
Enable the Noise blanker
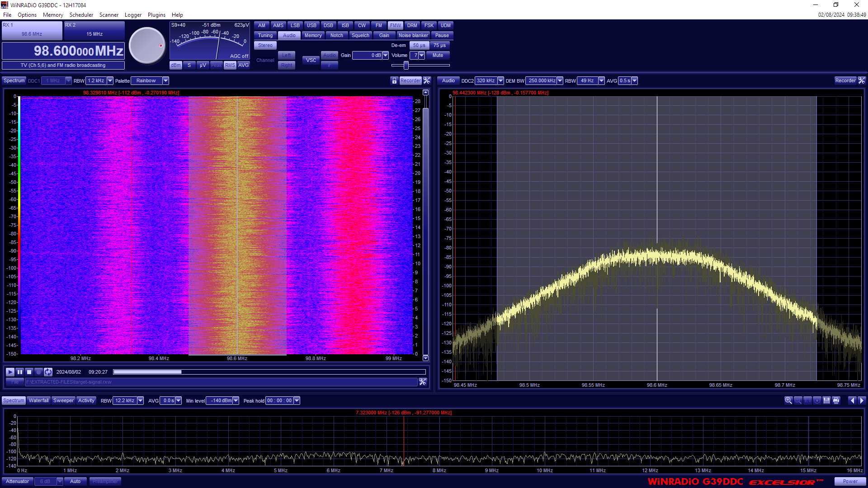point(413,35)
